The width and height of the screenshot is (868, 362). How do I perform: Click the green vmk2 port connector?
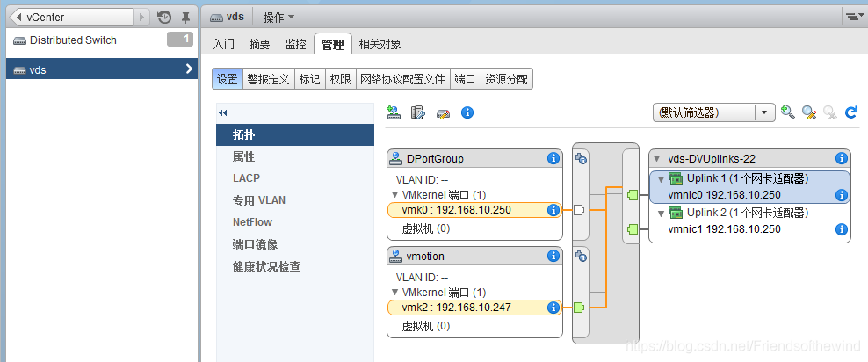pyautogui.click(x=580, y=308)
